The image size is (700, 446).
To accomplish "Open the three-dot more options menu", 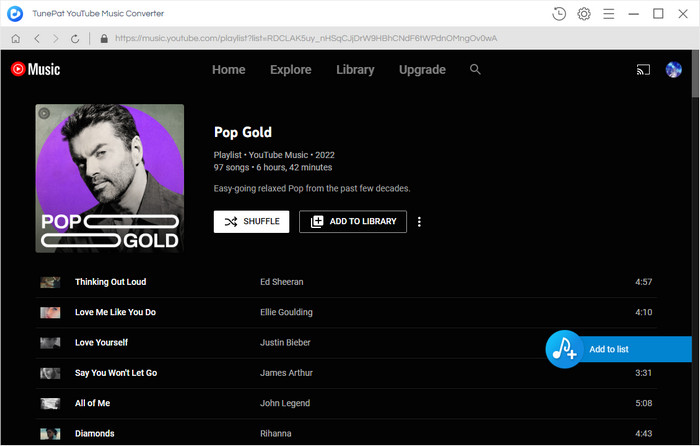I will point(419,222).
